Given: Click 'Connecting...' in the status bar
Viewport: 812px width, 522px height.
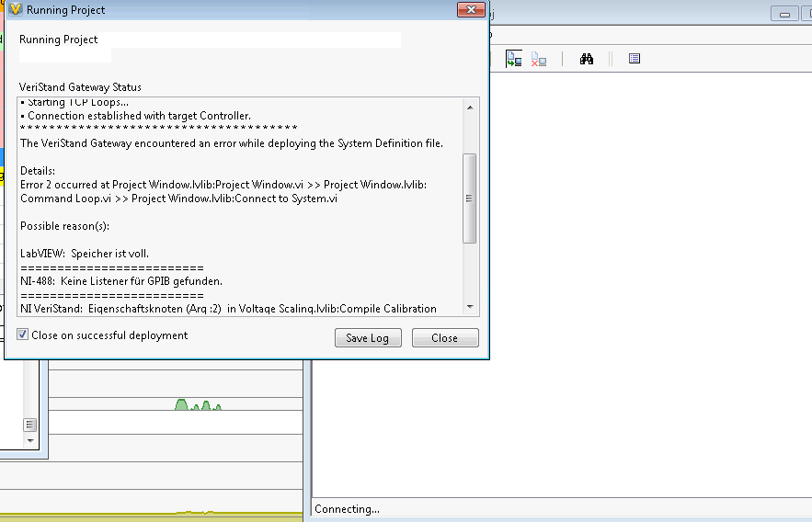Looking at the screenshot, I should (347, 509).
